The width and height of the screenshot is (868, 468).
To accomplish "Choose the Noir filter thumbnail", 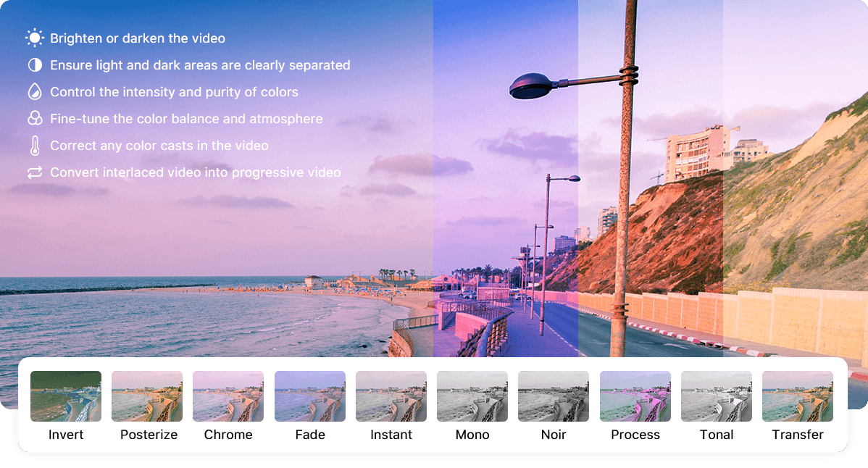I will click(x=554, y=396).
